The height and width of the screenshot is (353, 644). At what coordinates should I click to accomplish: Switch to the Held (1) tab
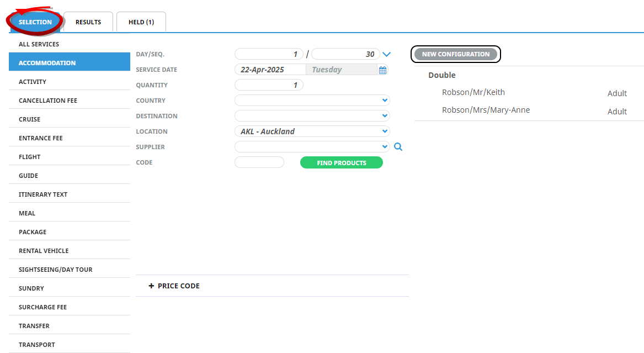coord(141,22)
